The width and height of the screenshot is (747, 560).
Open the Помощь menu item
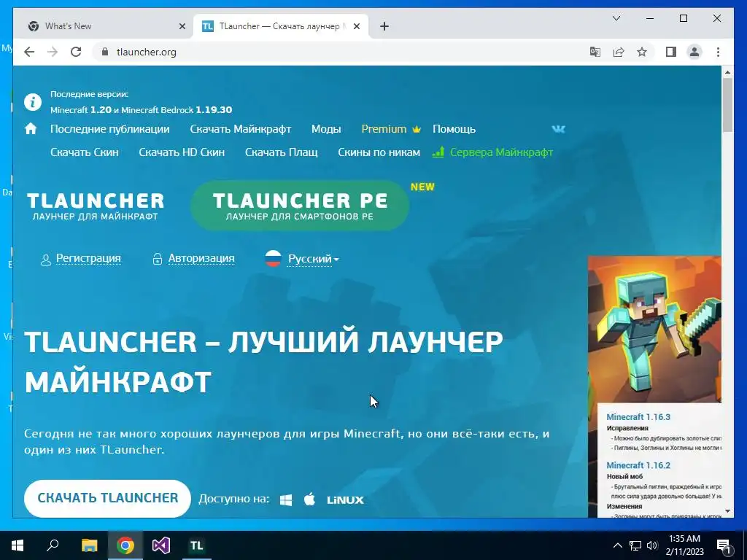[454, 129]
